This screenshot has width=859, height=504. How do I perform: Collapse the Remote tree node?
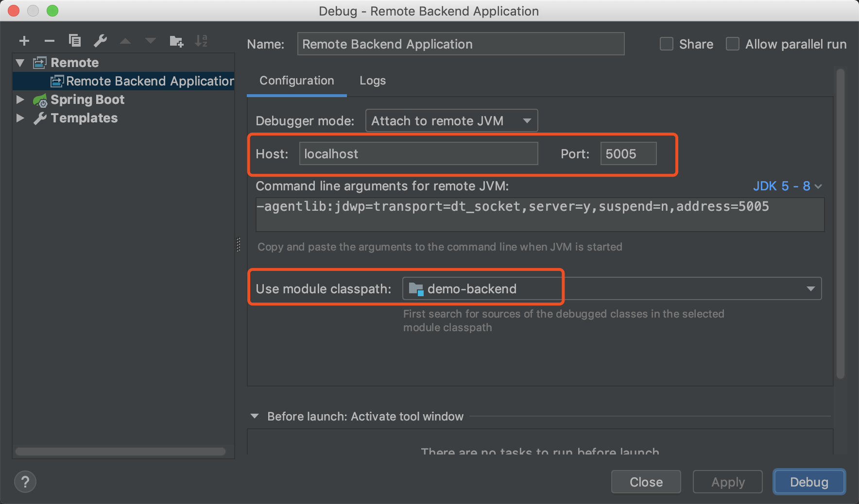pos(20,63)
